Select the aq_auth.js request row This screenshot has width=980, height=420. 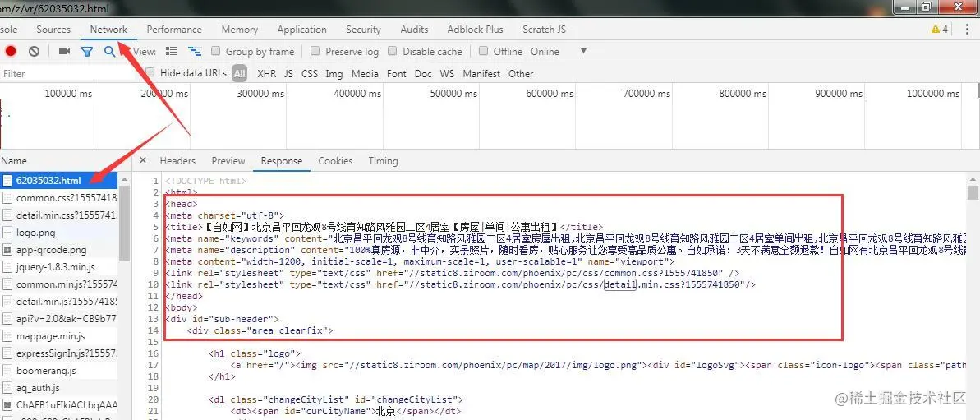point(59,388)
